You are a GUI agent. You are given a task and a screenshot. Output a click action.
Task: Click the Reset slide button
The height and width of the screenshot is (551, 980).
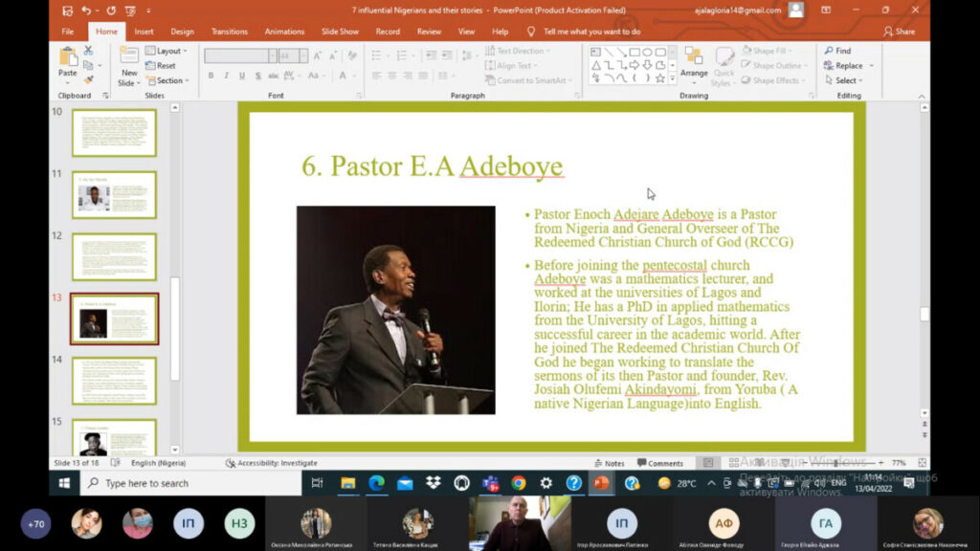161,66
